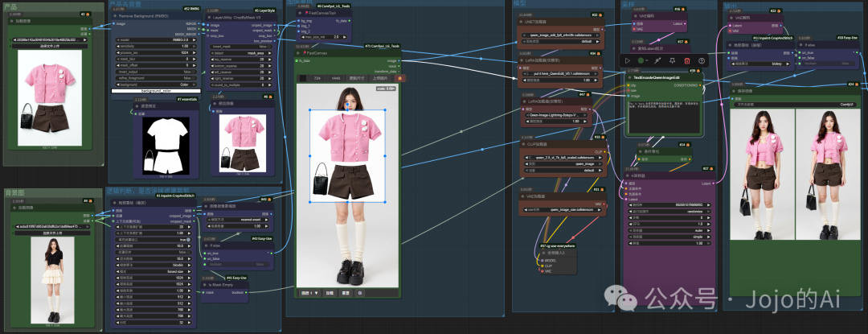This screenshot has height=334, width=868.
Task: Click the #52 RMBG node badge
Action: 192,9
